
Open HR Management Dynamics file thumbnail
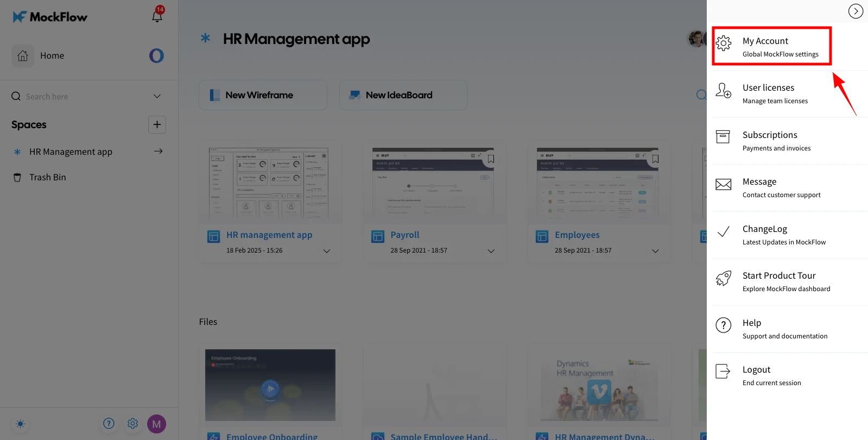tap(599, 385)
